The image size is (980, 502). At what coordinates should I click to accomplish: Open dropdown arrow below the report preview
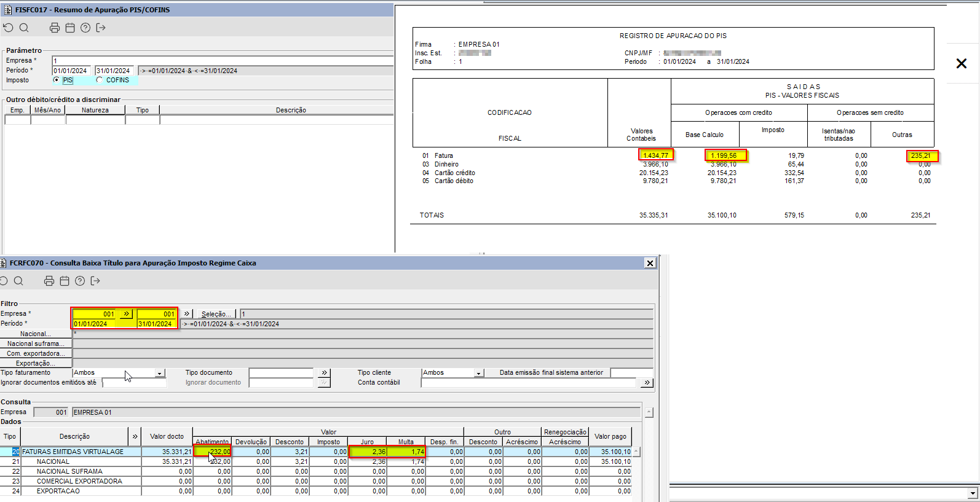(973, 493)
